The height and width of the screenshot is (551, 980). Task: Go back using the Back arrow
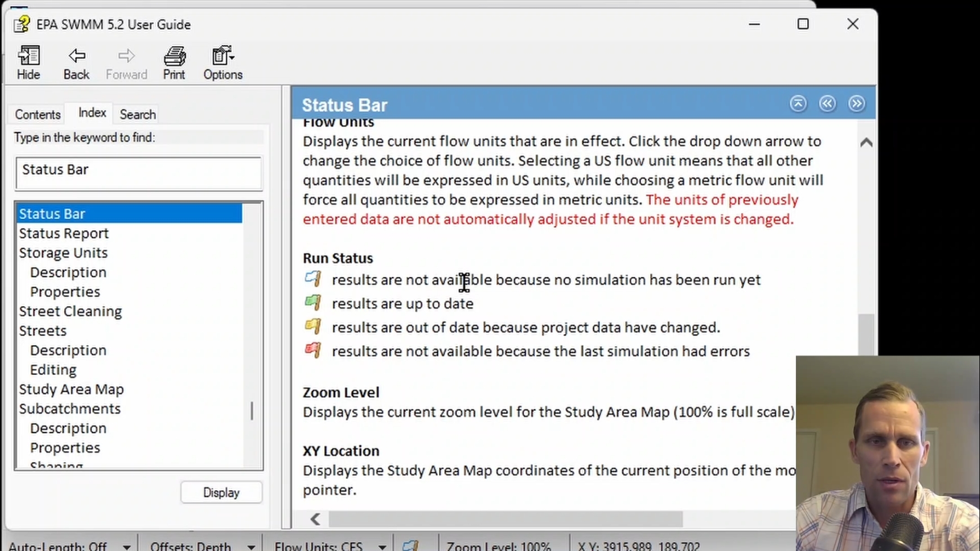76,62
